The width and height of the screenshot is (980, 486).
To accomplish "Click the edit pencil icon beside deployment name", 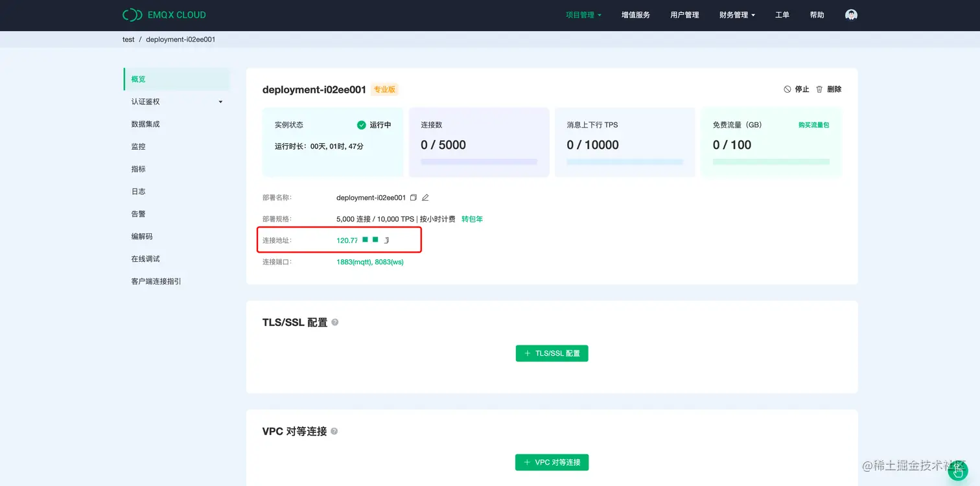I will (x=425, y=198).
